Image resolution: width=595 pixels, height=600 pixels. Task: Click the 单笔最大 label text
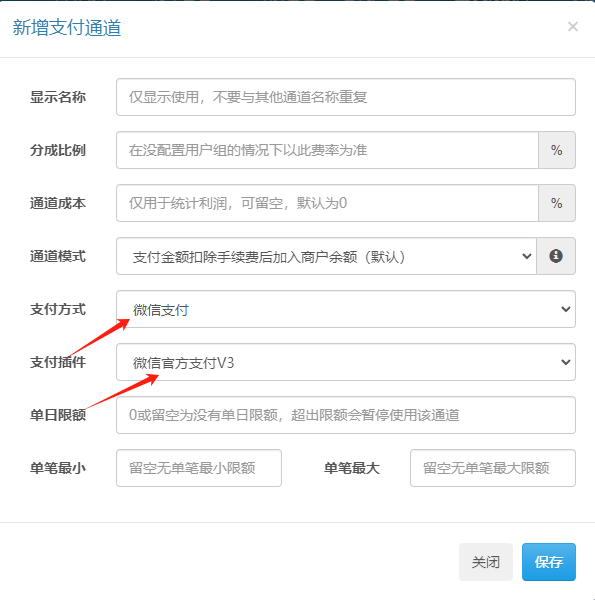coord(352,468)
